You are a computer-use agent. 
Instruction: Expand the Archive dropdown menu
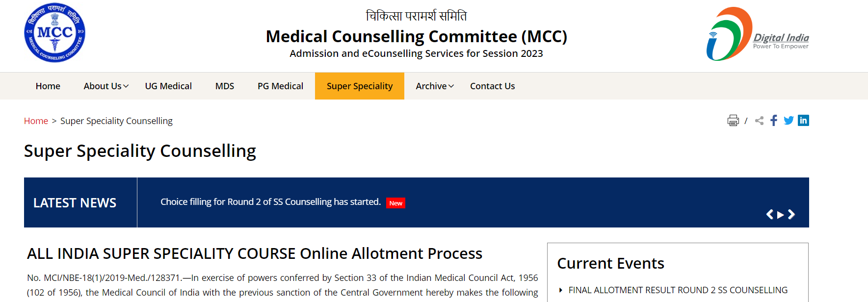[x=435, y=86]
